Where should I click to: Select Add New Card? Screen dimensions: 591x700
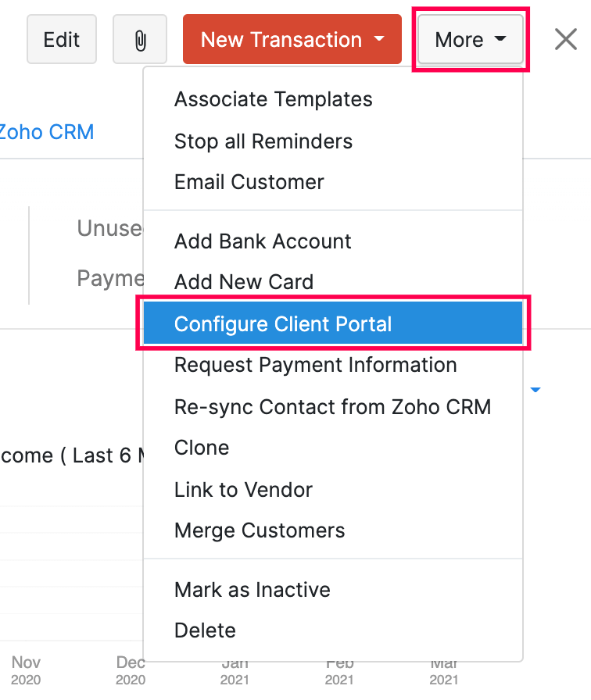point(243,283)
